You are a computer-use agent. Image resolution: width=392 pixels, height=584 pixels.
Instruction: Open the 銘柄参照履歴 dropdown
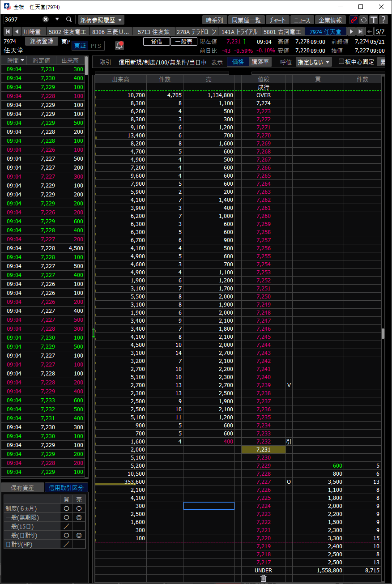[101, 20]
